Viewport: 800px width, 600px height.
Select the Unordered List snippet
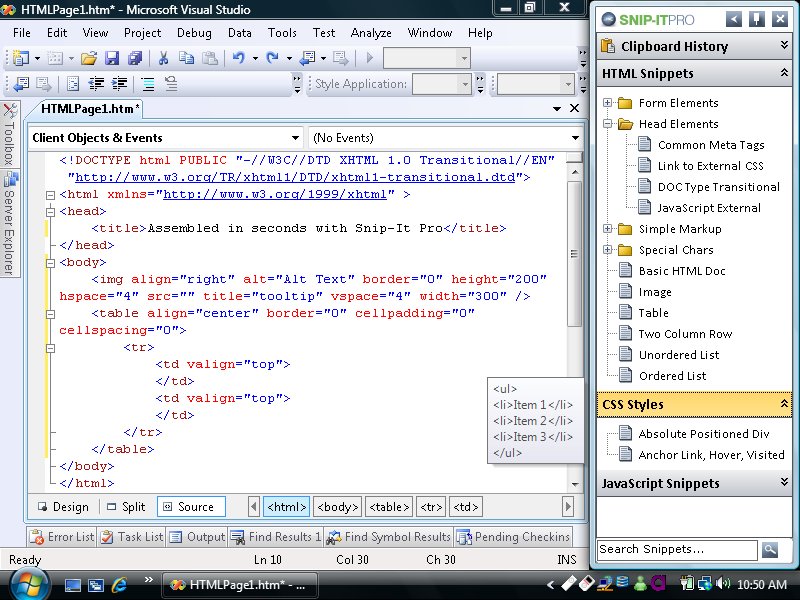pyautogui.click(x=679, y=355)
